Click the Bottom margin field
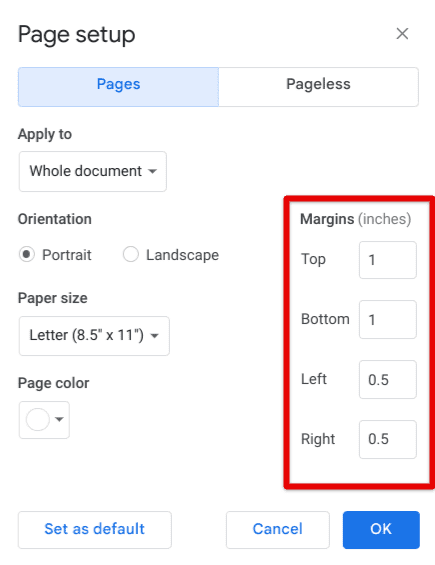 point(388,320)
